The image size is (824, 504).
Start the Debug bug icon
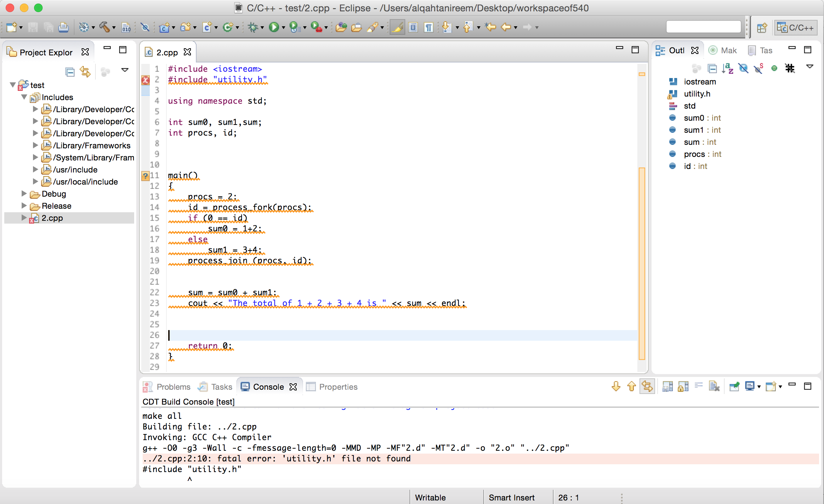253,27
